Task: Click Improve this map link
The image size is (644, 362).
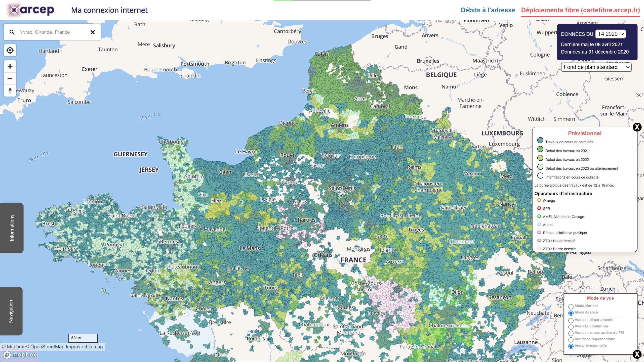Action: point(84,347)
